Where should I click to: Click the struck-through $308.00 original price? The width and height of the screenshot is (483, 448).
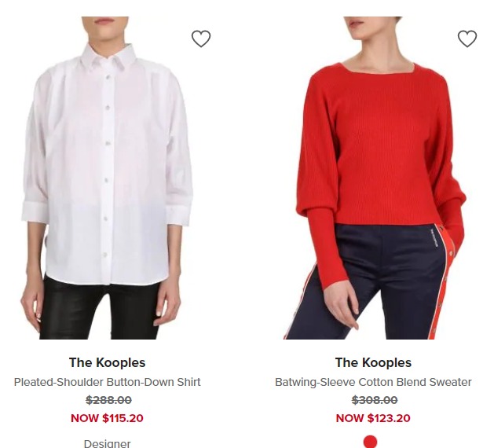(375, 400)
